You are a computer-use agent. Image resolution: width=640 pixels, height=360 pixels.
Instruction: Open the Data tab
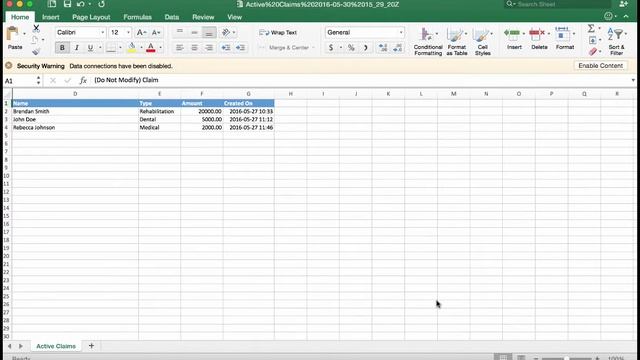pos(172,17)
